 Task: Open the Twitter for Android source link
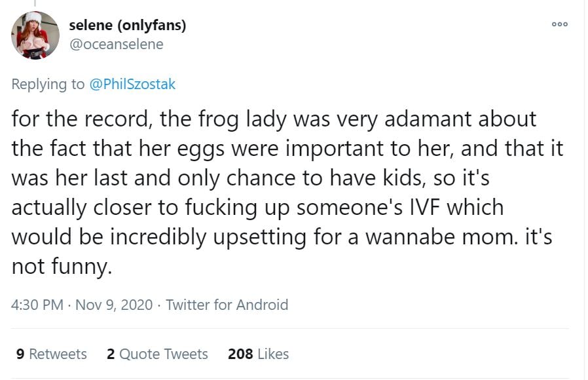pos(227,305)
